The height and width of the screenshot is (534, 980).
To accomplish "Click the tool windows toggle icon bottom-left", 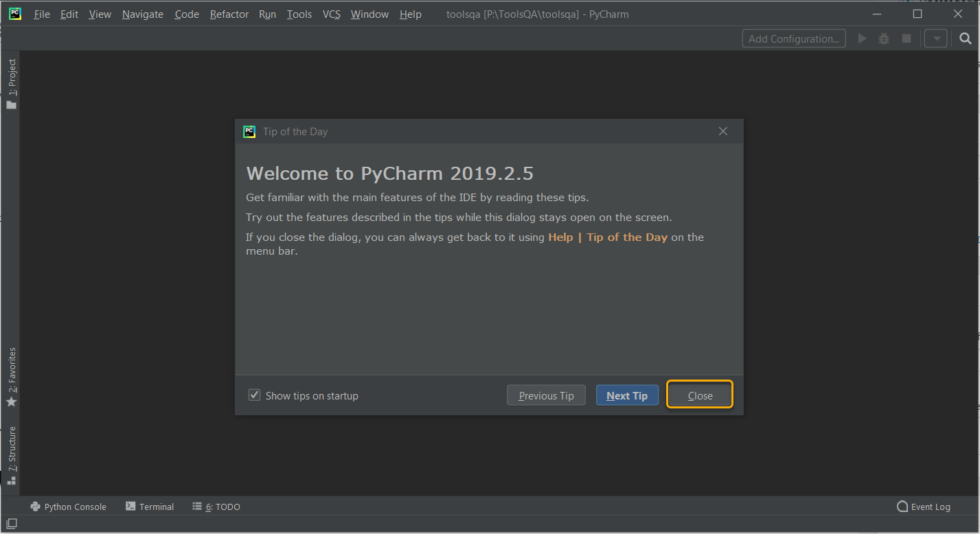I will pos(11,524).
